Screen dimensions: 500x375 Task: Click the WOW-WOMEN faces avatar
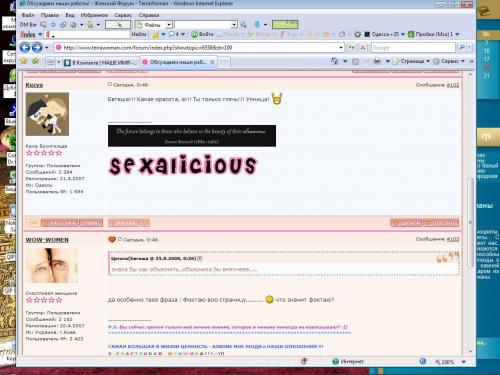pyautogui.click(x=51, y=266)
